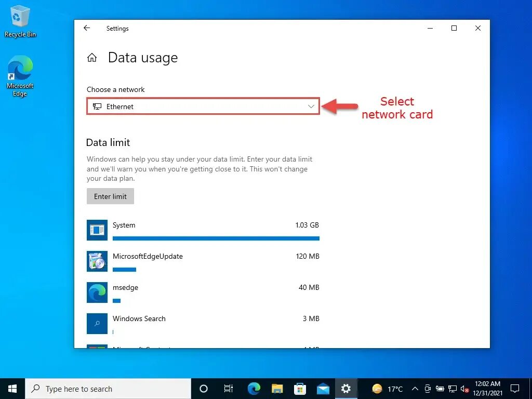This screenshot has width=532, height=399.
Task: Click the Cortana icon on the taskbar
Action: (203, 389)
